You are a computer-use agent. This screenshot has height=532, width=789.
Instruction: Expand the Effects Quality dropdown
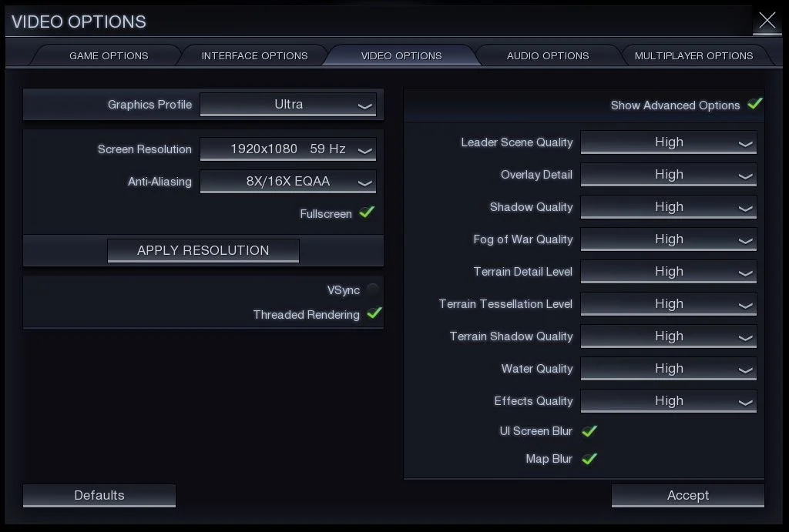coord(669,401)
